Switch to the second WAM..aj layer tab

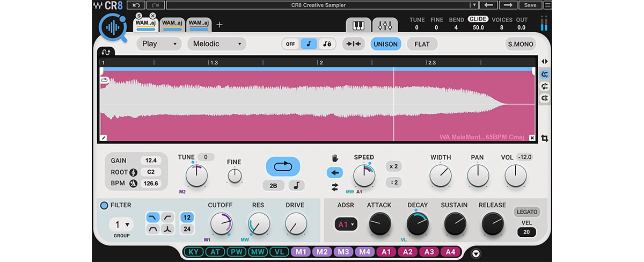click(x=172, y=25)
